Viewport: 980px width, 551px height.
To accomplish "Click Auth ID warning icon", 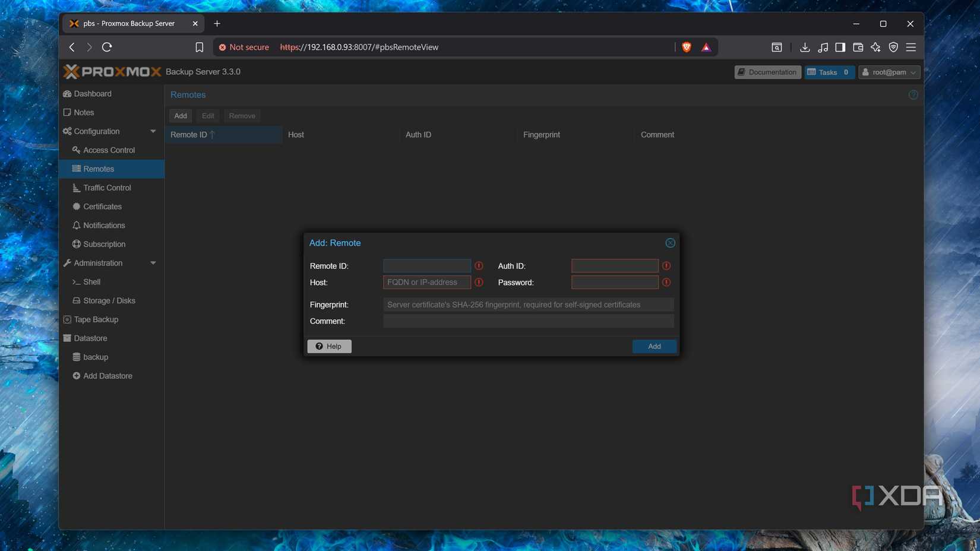I will (666, 265).
